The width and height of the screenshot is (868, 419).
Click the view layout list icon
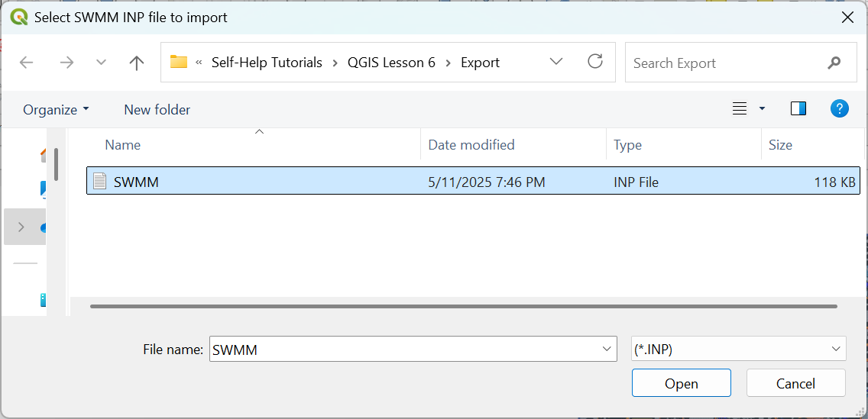(x=739, y=109)
